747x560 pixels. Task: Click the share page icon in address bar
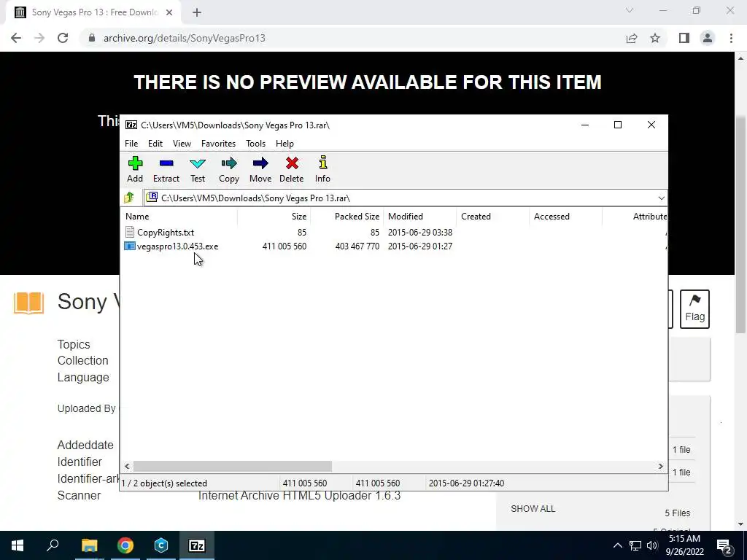pos(632,38)
